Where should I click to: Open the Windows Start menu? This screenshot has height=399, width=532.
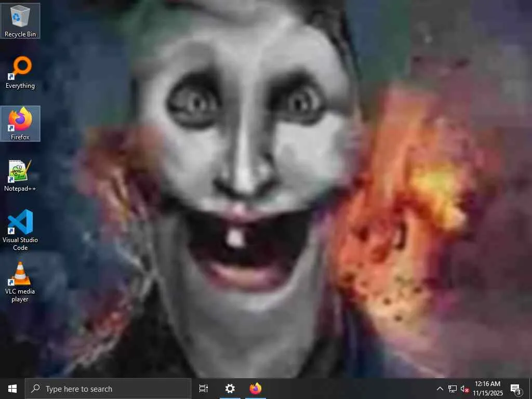tap(12, 389)
